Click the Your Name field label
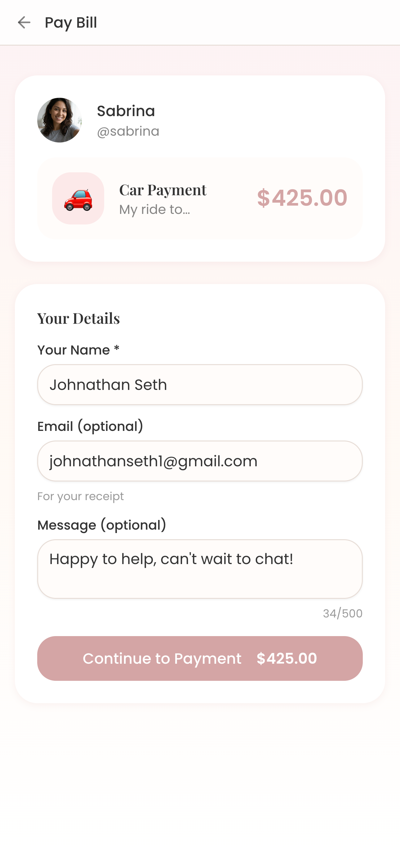The image size is (400, 868). tap(78, 350)
